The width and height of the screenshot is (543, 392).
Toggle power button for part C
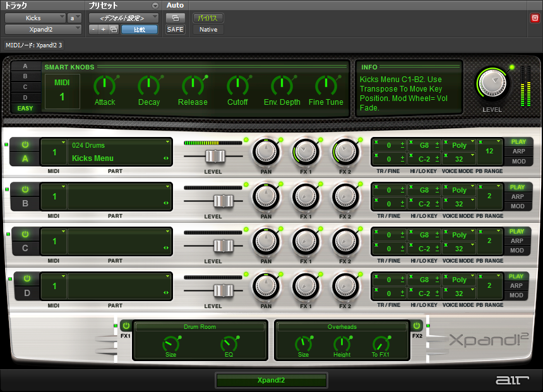(x=25, y=234)
